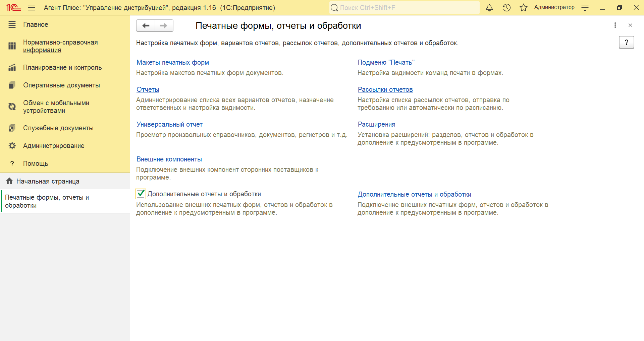The image size is (644, 341).
Task: Open the three-dot more actions menu
Action: pos(615,25)
